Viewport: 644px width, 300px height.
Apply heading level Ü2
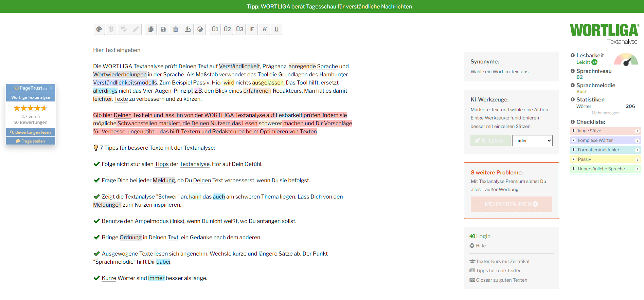tap(228, 29)
